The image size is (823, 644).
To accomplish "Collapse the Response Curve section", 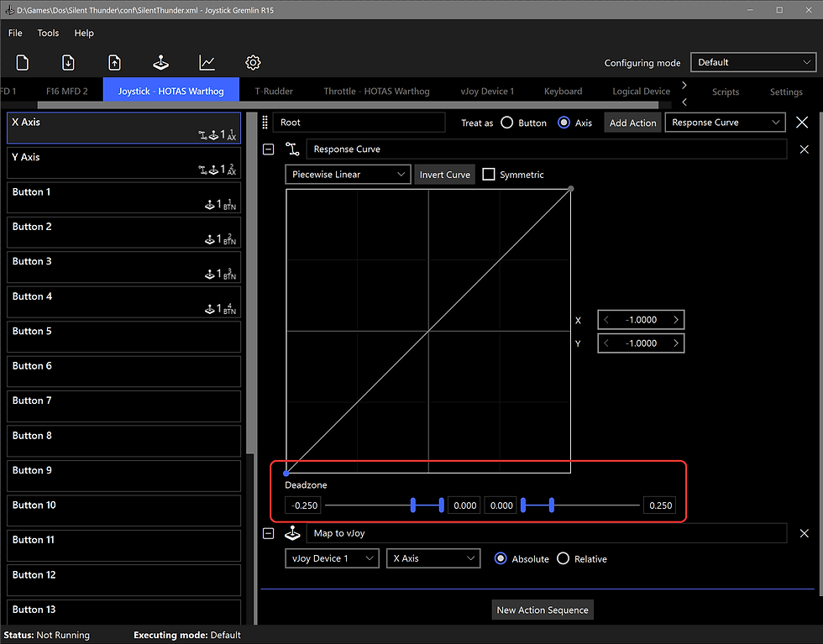I will coord(268,149).
